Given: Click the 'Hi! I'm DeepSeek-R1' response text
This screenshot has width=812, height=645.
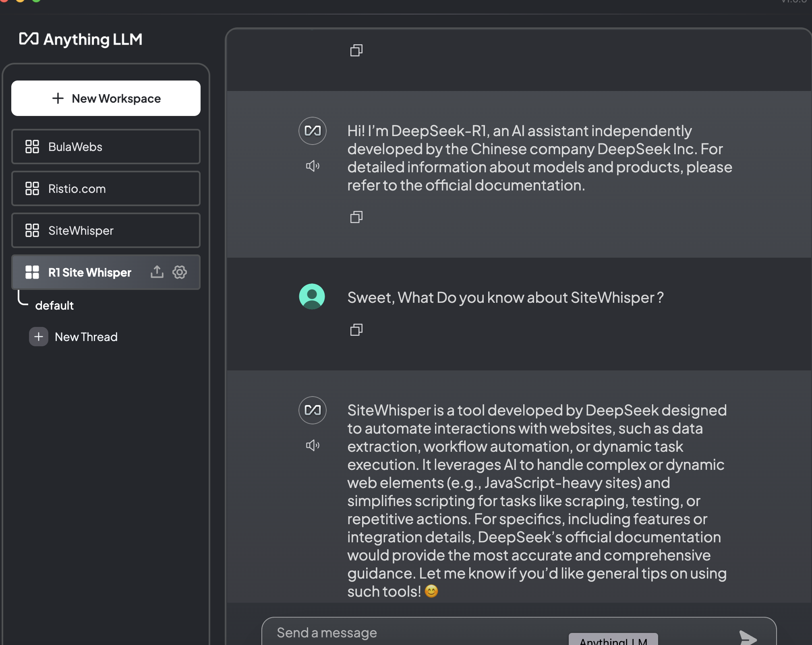Looking at the screenshot, I should tap(540, 158).
